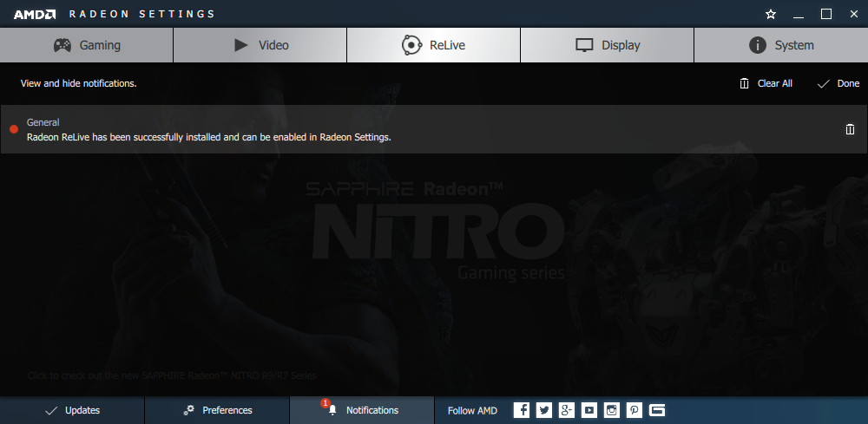Click the star favorites icon in the title bar
The image size is (868, 424).
pyautogui.click(x=771, y=15)
